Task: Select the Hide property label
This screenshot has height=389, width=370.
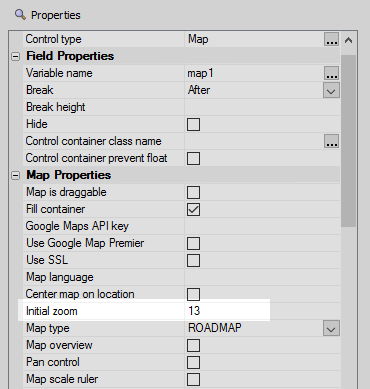Action: tap(37, 124)
